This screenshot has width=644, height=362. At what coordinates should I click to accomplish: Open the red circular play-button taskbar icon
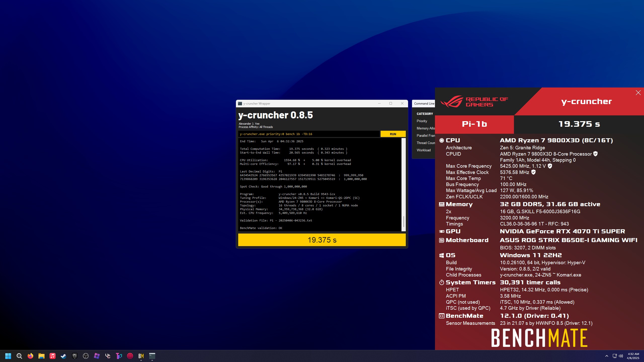[x=130, y=356]
